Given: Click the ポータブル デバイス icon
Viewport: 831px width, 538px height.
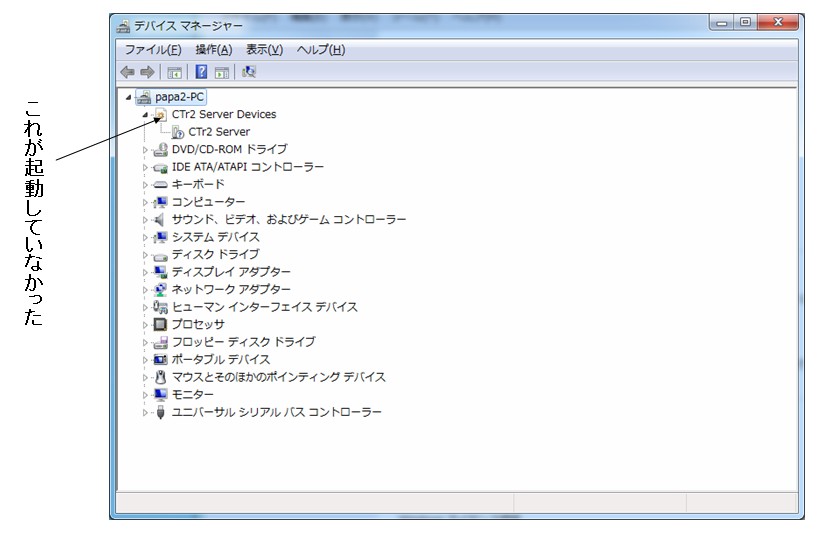Looking at the screenshot, I should coord(160,359).
